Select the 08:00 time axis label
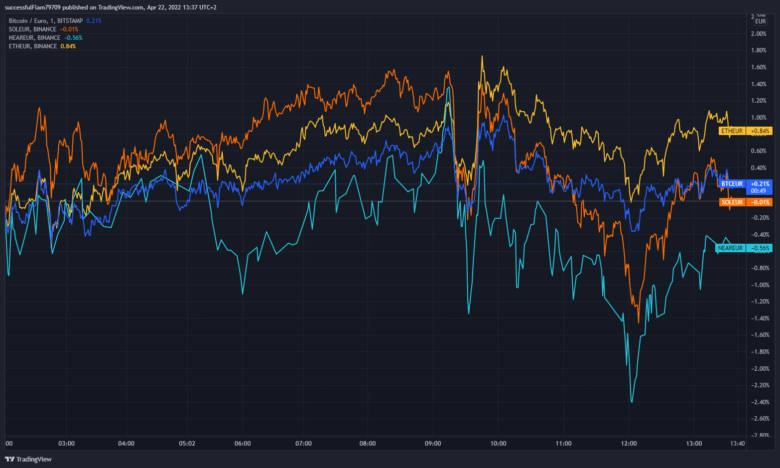 click(368, 444)
